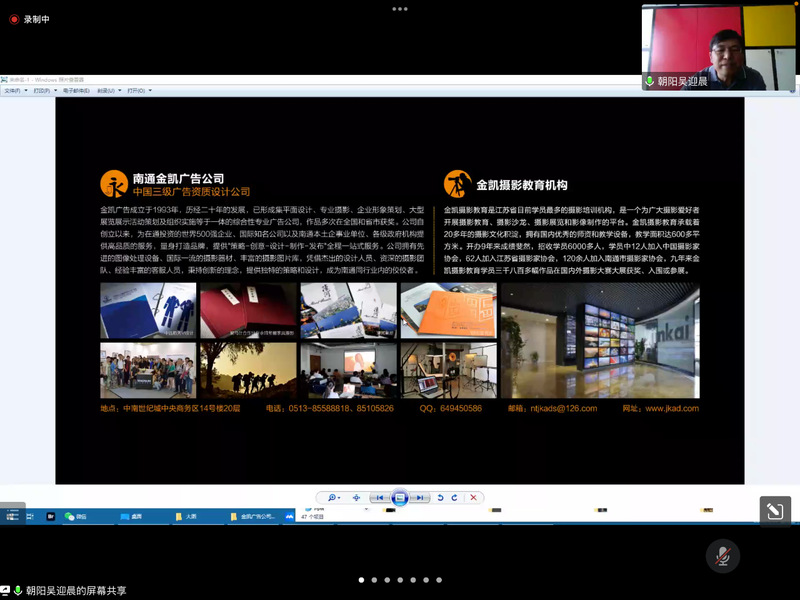
Task: Expand the 打开 menu dropdown arrow
Action: click(x=150, y=91)
